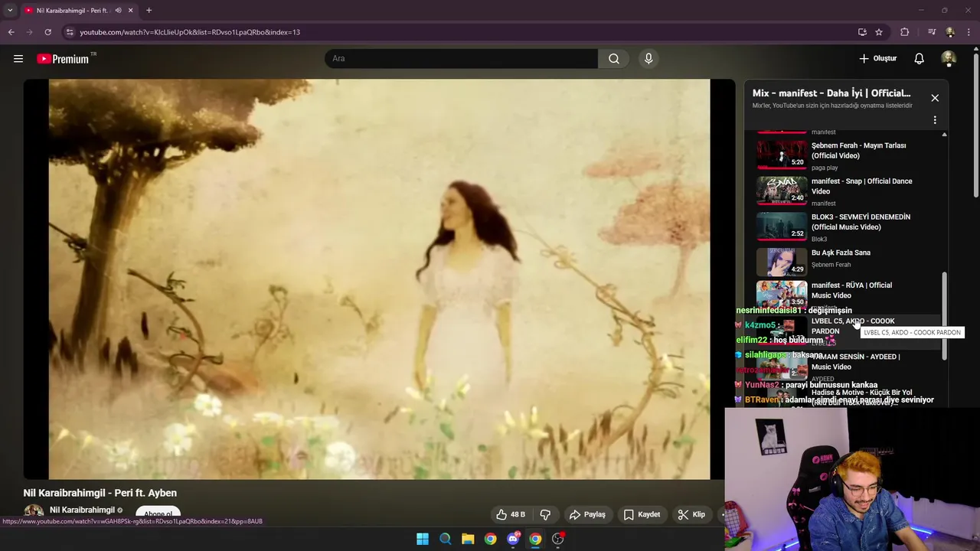980x551 pixels.
Task: Open browser extensions puzzle icon
Action: [905, 32]
